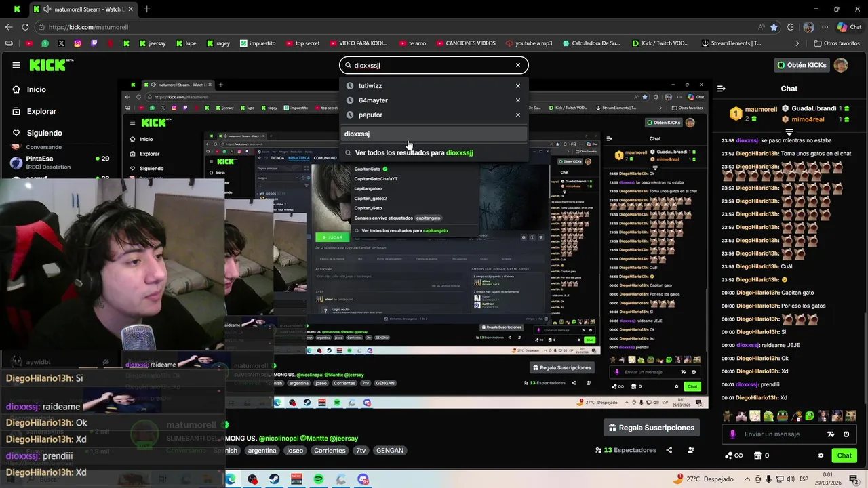Reload the kick.com page
The width and height of the screenshot is (868, 488).
25,27
